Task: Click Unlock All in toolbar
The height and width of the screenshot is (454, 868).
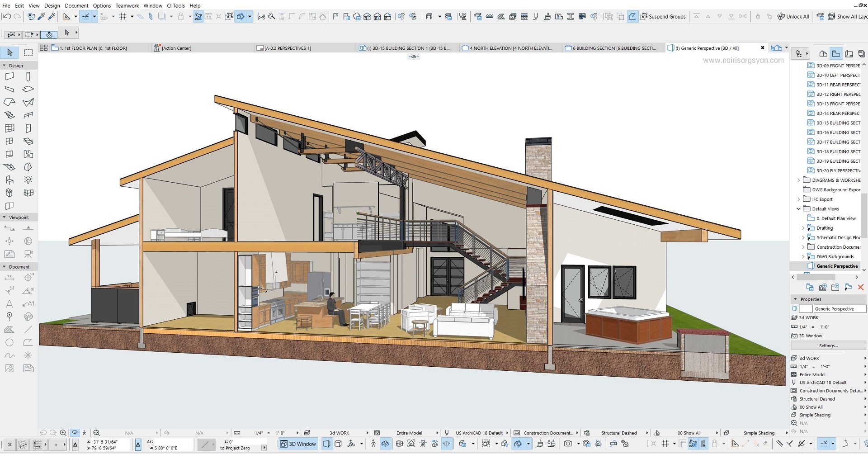Action: [x=793, y=16]
